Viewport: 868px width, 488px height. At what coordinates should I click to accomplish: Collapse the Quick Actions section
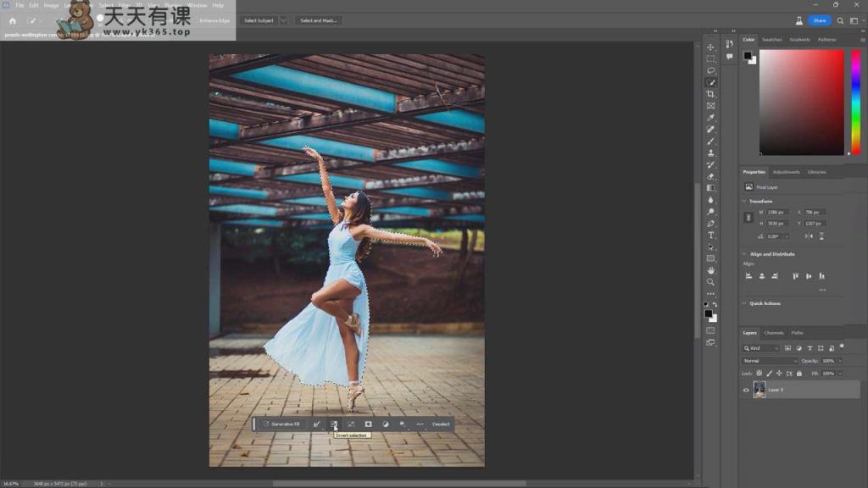click(x=744, y=303)
